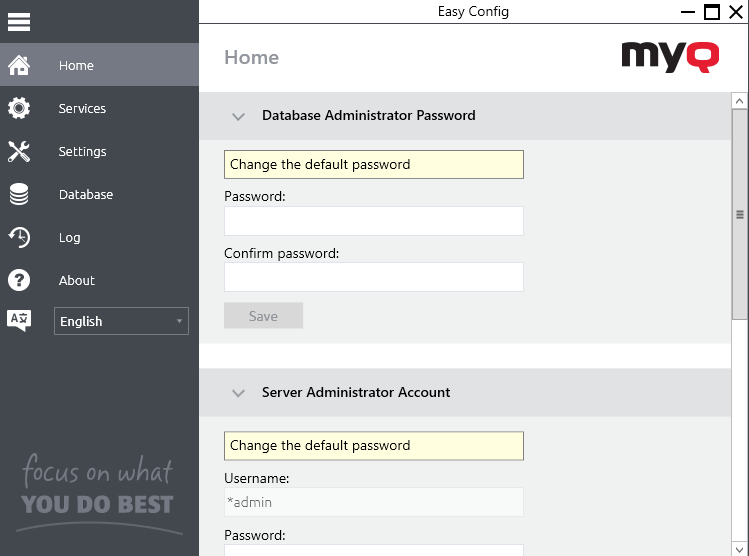Image resolution: width=749 pixels, height=556 pixels.
Task: Click the language translation icon
Action: click(19, 321)
